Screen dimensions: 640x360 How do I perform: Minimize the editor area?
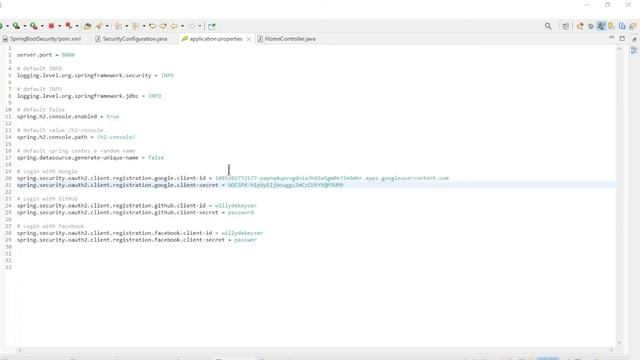click(x=611, y=37)
